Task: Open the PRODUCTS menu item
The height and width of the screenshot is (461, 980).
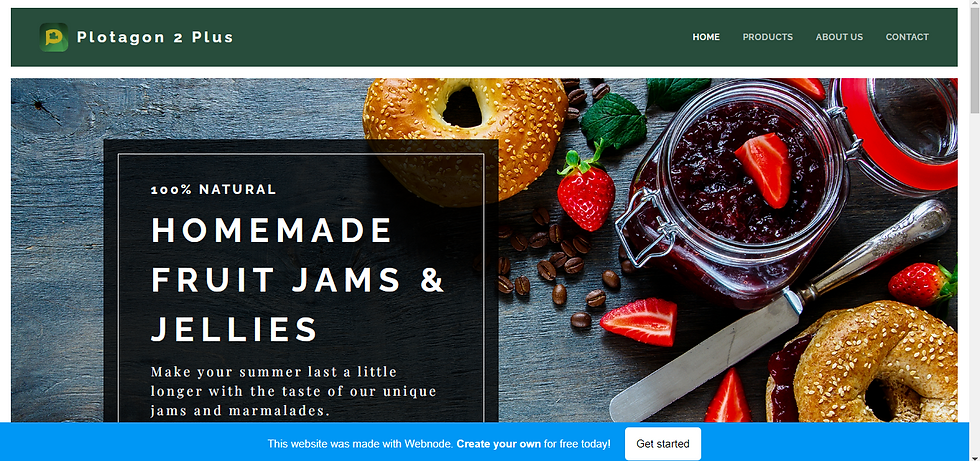Action: [768, 37]
